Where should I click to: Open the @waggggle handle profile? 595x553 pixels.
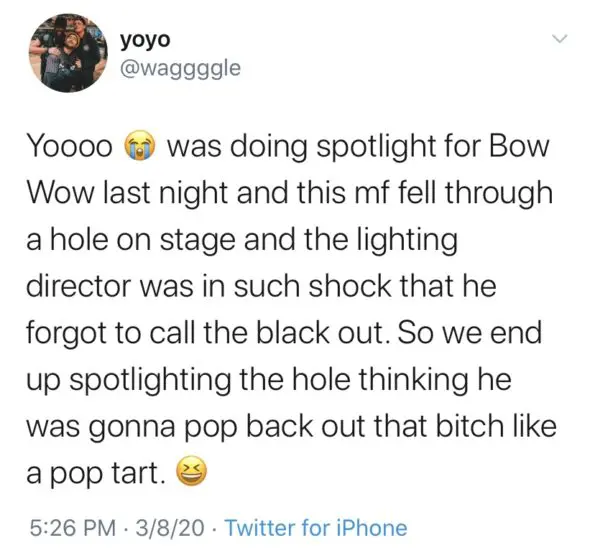click(180, 68)
